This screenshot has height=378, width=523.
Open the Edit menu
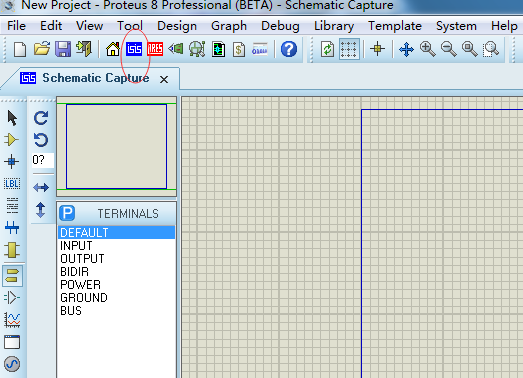point(51,26)
